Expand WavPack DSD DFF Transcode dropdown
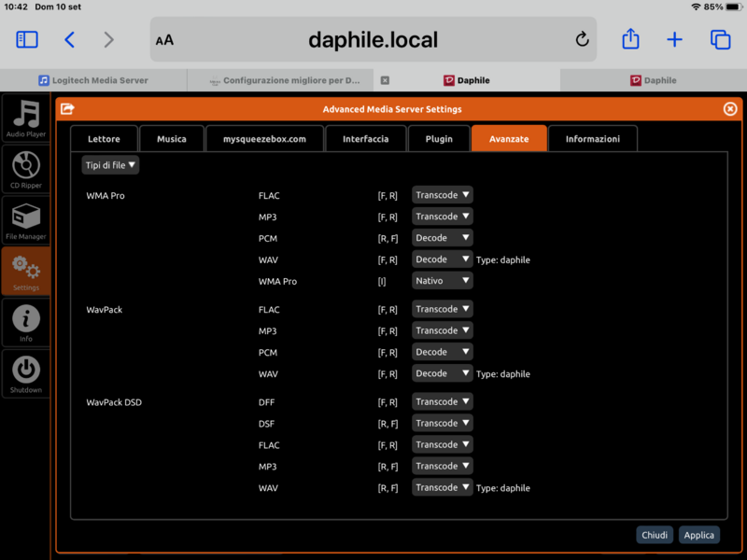This screenshot has width=747, height=560. [x=443, y=402]
